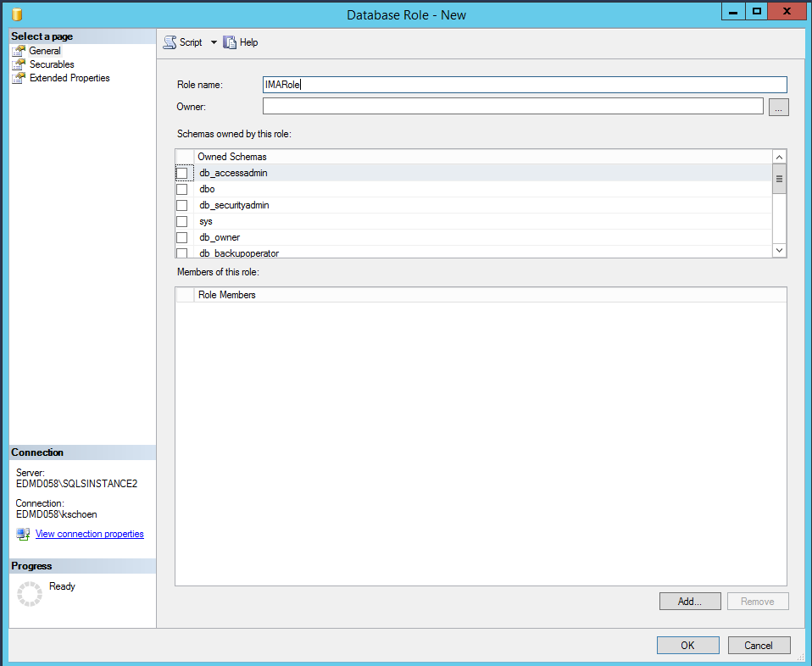Image resolution: width=812 pixels, height=666 pixels.
Task: Open the Script dropdown arrow
Action: [x=213, y=42]
